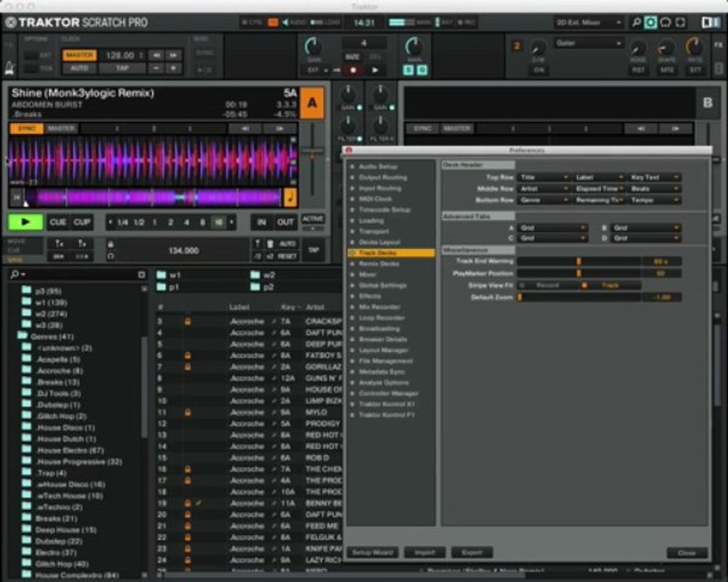Toggle fullscreen icon in the header
Screen dimensions: 728x582
click(680, 23)
